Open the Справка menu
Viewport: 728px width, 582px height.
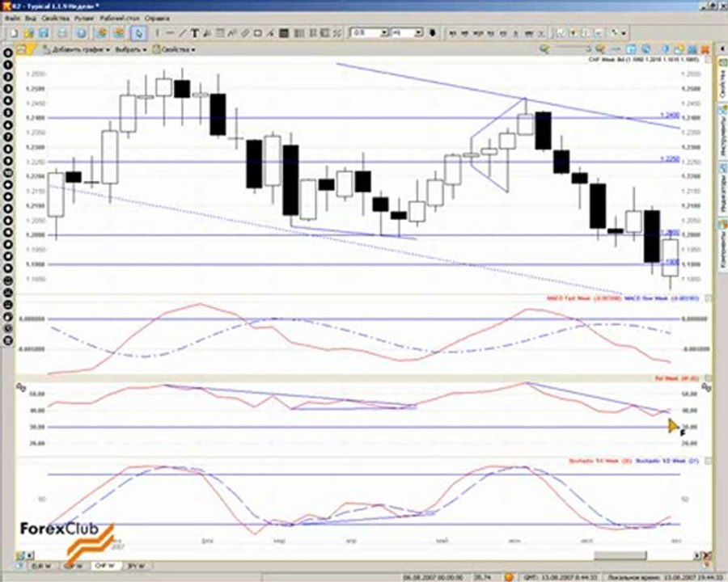tap(157, 19)
